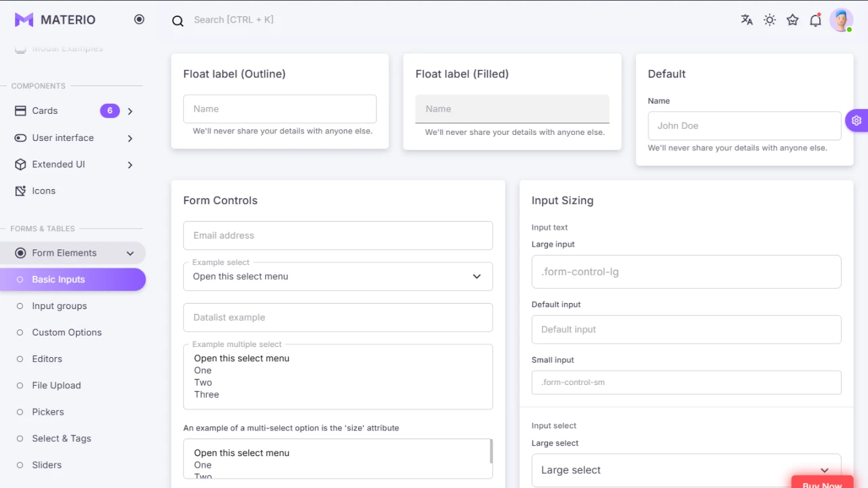The image size is (868, 488).
Task: Click the Icons sidebar icon
Action: coord(20,190)
